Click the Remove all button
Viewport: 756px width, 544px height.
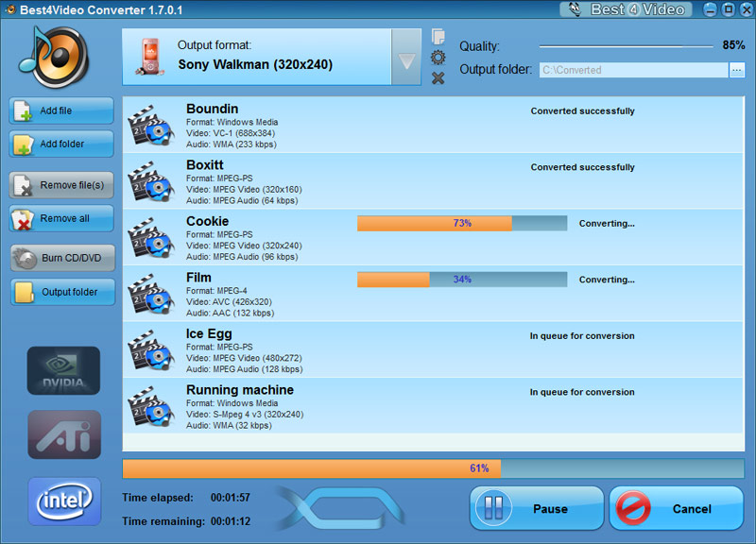point(61,218)
